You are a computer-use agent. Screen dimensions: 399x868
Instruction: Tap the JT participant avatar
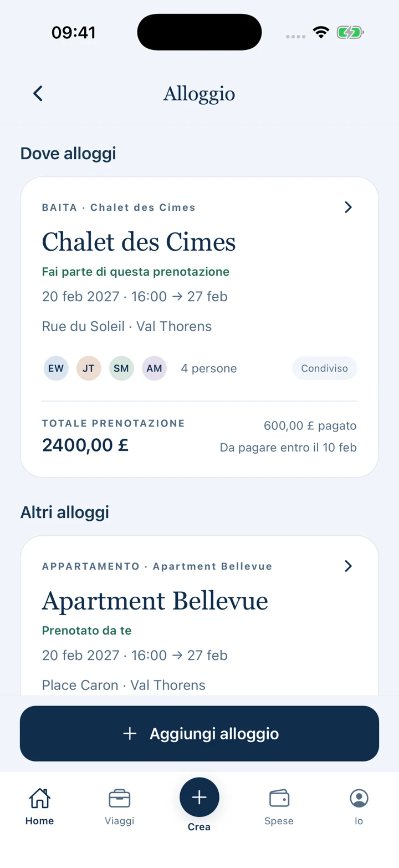89,368
